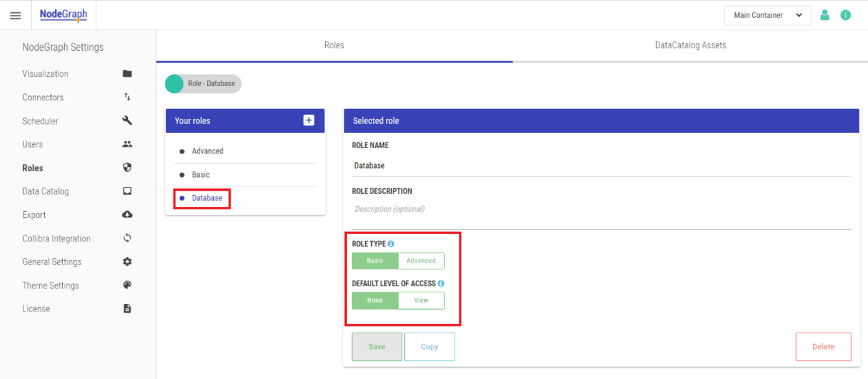The width and height of the screenshot is (868, 379).
Task: Open General Settings
Action: point(52,262)
